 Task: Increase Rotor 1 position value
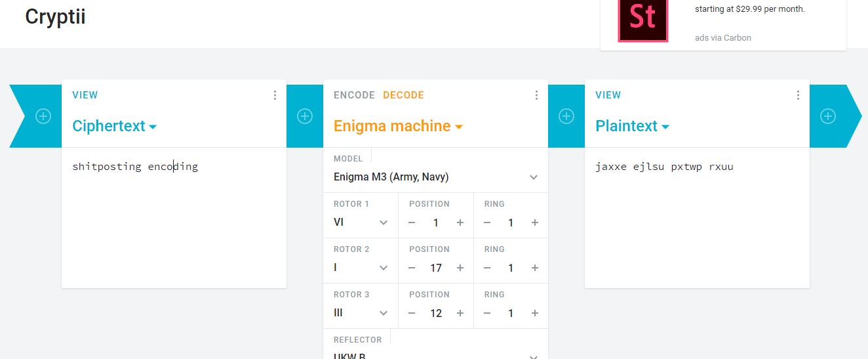click(460, 222)
